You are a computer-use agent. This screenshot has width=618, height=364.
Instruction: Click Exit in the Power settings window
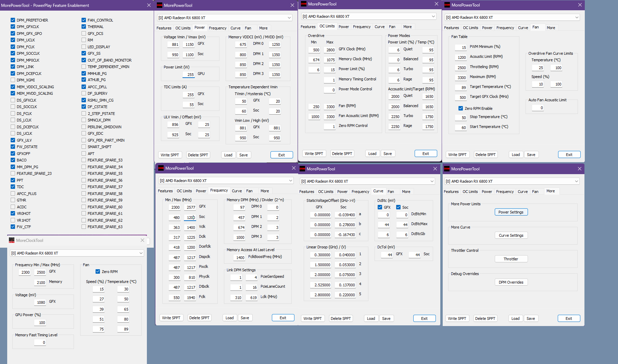pyautogui.click(x=281, y=155)
